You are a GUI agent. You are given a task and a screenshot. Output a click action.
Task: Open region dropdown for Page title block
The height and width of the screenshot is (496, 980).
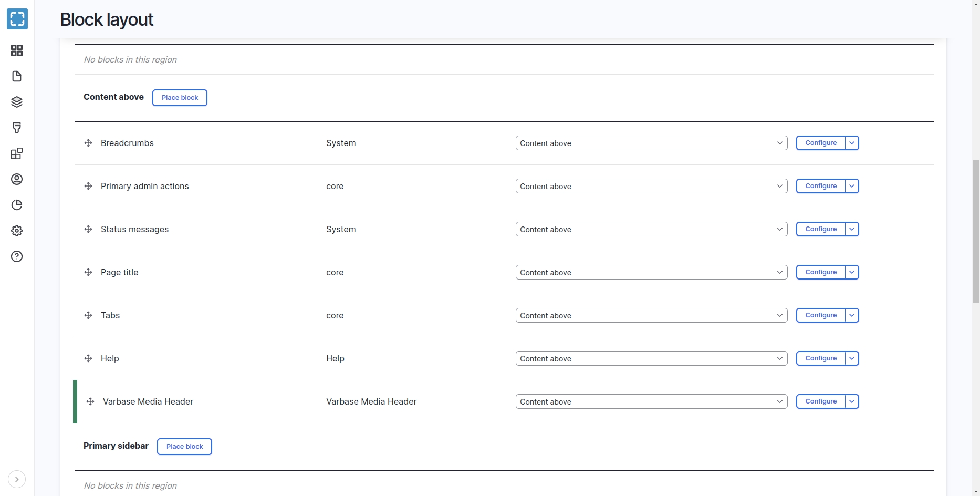point(651,272)
